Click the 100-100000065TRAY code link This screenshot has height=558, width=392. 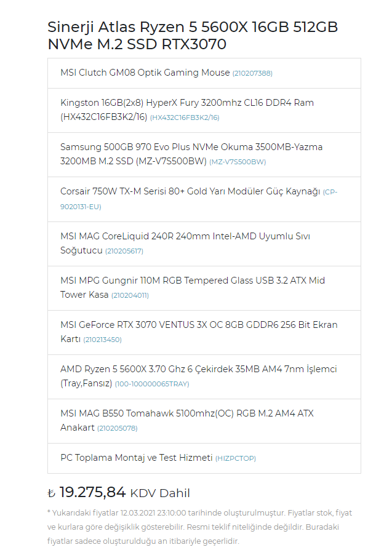(152, 384)
